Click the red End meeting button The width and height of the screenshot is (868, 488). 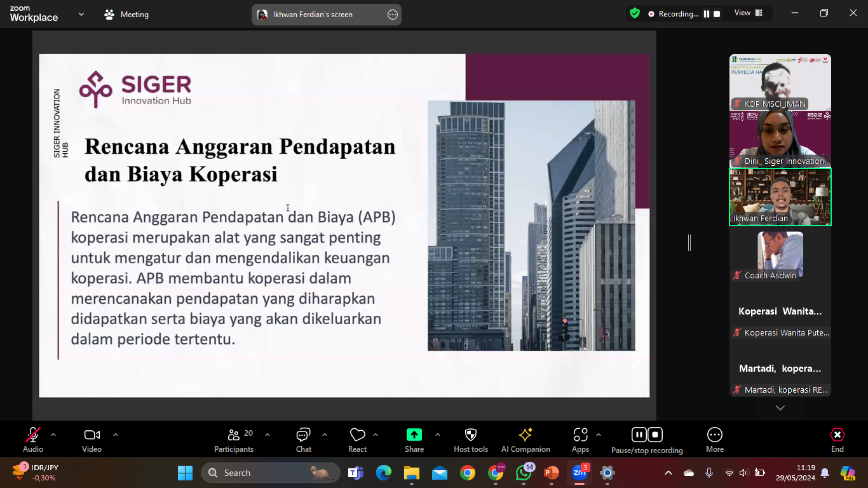click(837, 440)
